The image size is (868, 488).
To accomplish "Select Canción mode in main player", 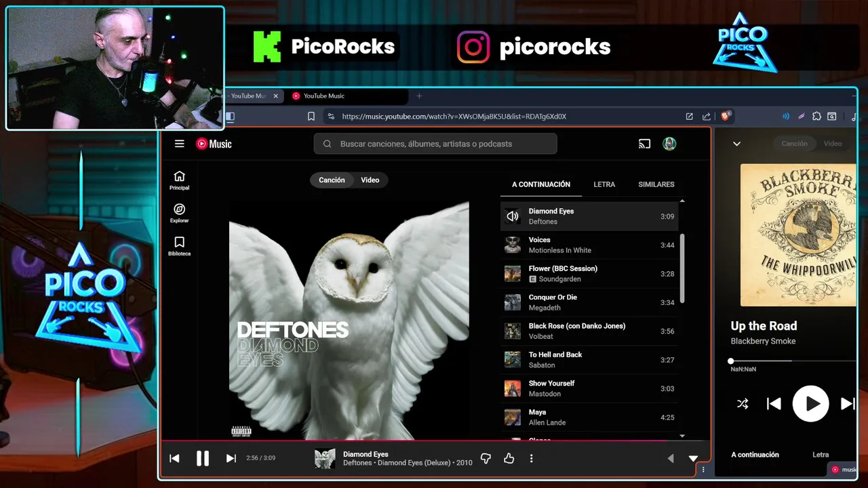I will point(332,180).
